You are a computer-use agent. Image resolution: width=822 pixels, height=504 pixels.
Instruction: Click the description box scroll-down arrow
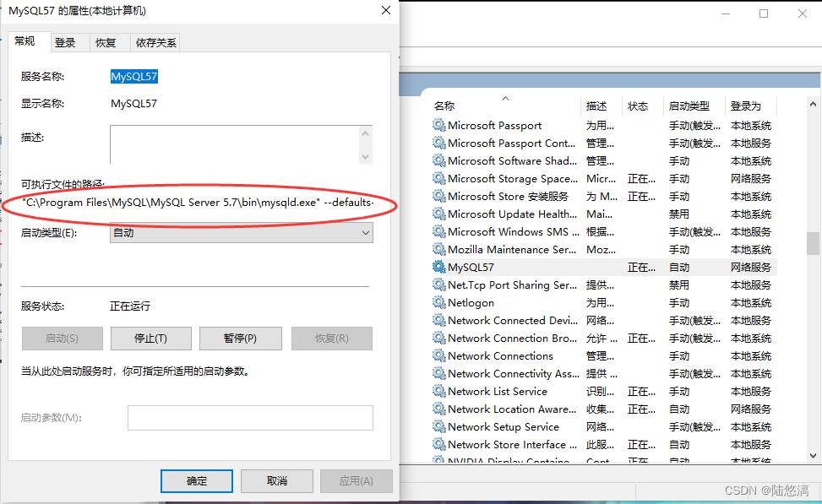coord(366,157)
